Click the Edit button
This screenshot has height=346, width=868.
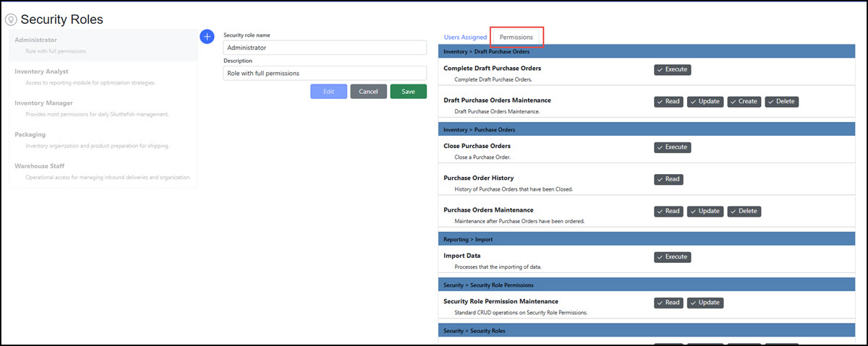[328, 92]
